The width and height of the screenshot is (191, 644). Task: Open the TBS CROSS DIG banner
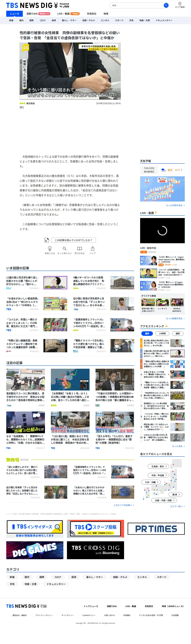[95, 550]
